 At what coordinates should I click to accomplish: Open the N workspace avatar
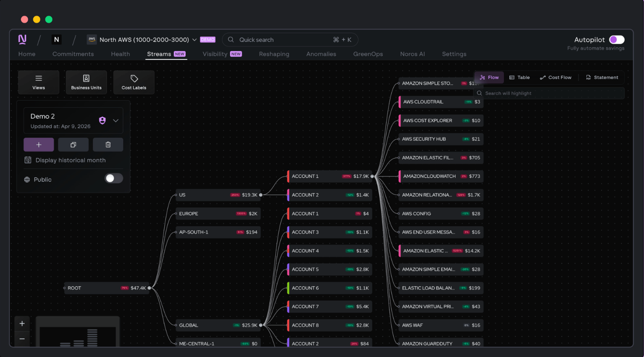pos(56,39)
